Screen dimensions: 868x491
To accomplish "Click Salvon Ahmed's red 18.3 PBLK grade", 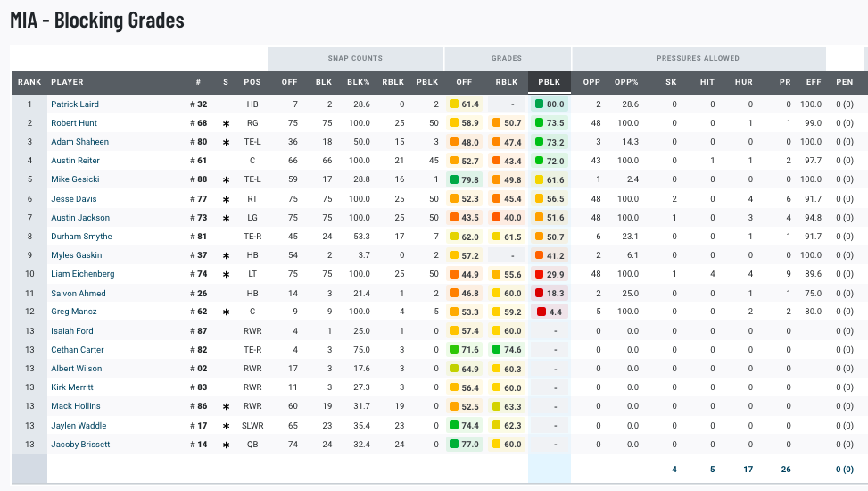I will [550, 294].
